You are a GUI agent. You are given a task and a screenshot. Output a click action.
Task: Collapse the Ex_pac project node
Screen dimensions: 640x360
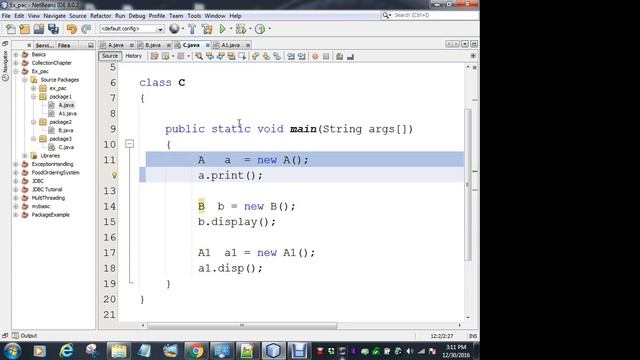(16, 71)
